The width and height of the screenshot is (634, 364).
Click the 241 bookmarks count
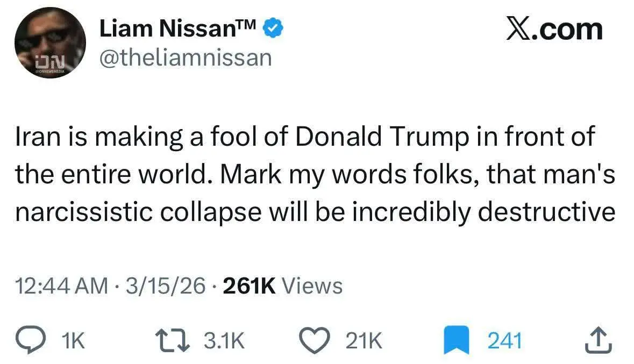[x=504, y=341]
